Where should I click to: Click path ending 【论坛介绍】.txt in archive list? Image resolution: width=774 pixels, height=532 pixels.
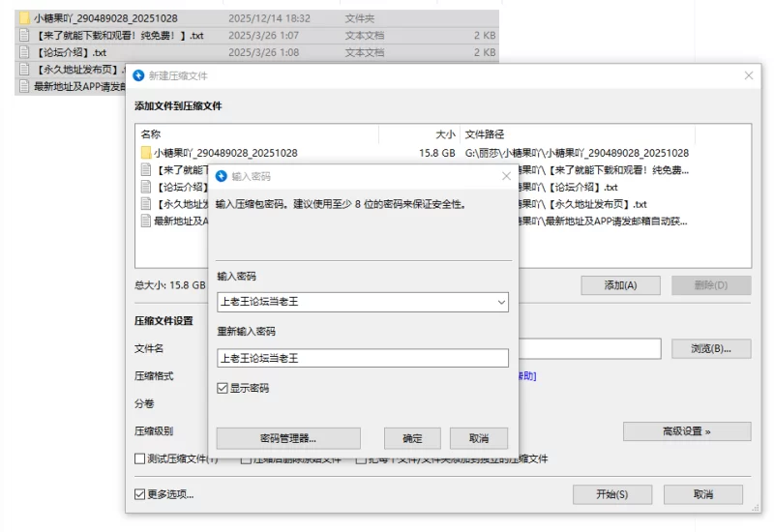[568, 187]
